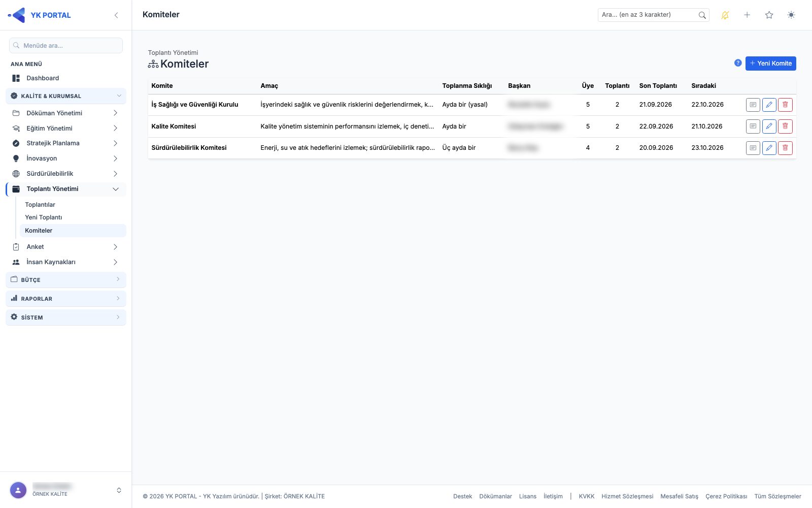This screenshot has width=812, height=508.
Task: Open Yeni Toplantı submenu item
Action: [x=73, y=217]
